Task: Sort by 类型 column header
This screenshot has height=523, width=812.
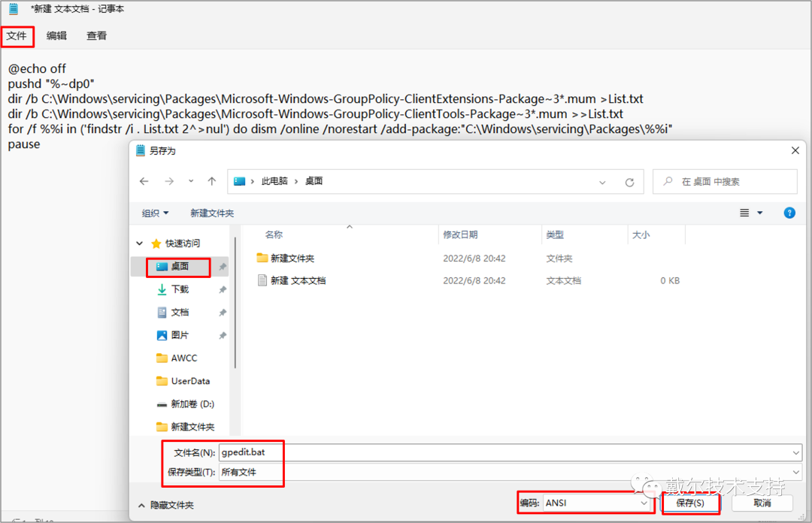Action: (x=555, y=234)
